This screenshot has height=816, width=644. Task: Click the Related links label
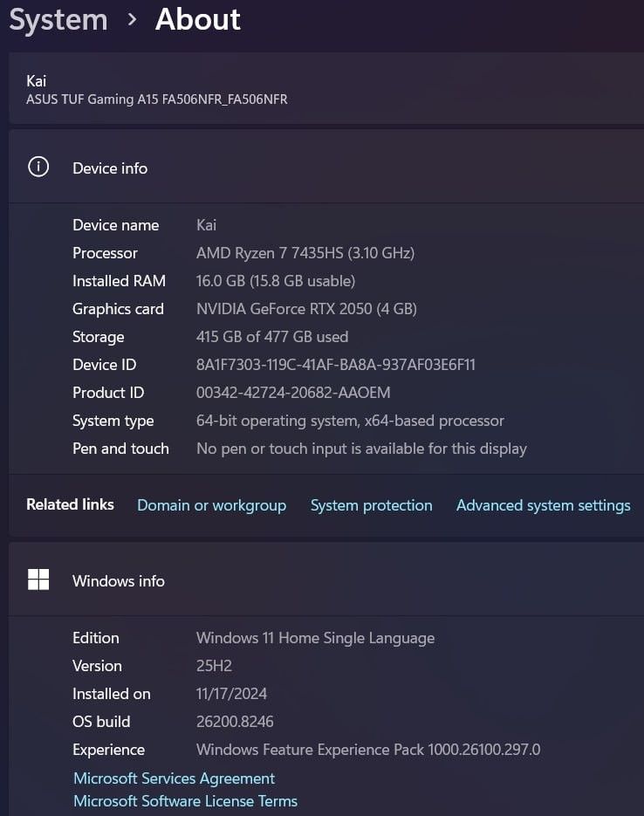click(70, 504)
